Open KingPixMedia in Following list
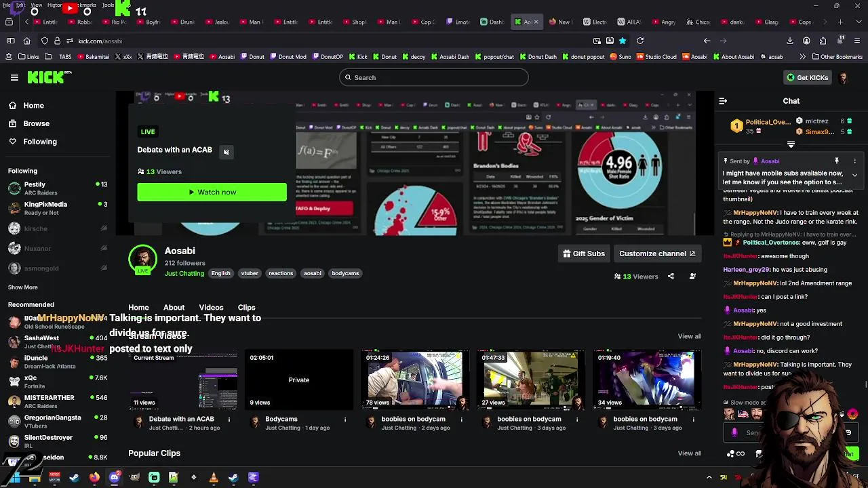The height and width of the screenshot is (488, 868). click(58, 208)
